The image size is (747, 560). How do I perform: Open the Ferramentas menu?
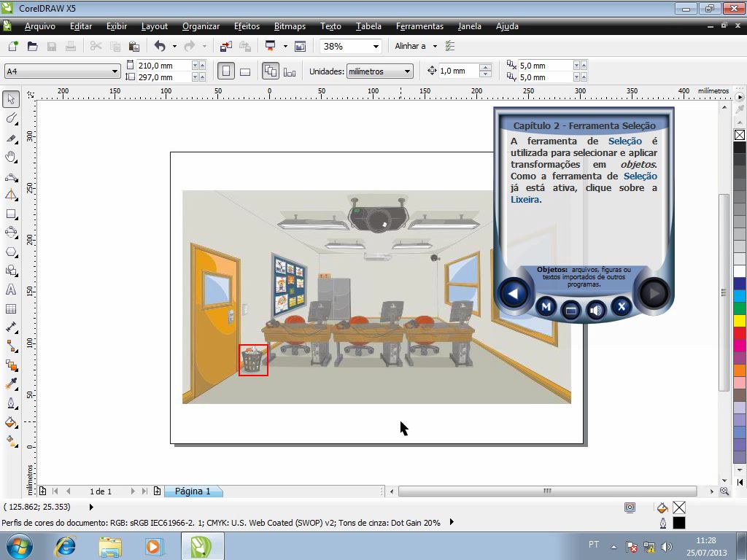pyautogui.click(x=419, y=26)
